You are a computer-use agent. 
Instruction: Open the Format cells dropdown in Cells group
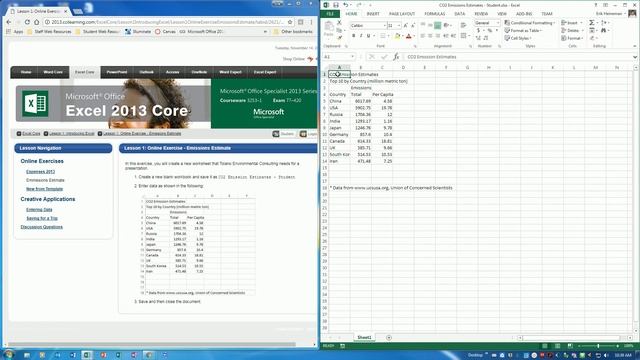(x=572, y=38)
